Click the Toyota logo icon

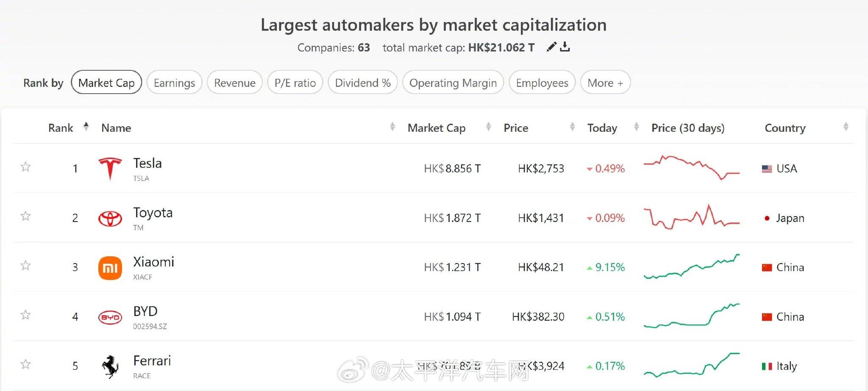pos(110,218)
